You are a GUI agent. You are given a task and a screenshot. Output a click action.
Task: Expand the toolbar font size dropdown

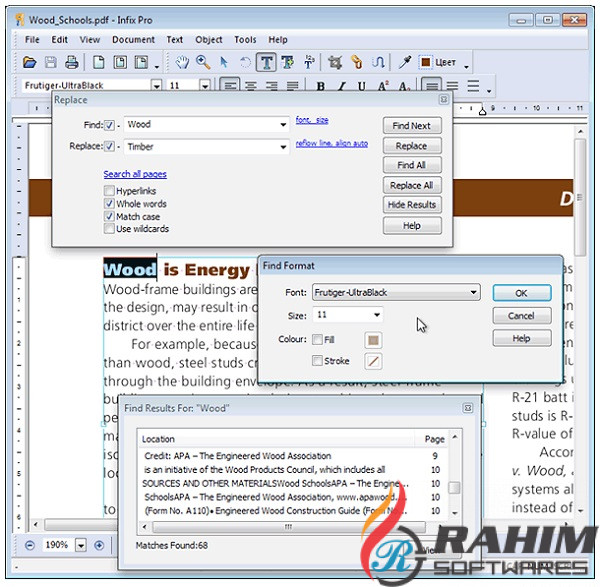click(205, 85)
